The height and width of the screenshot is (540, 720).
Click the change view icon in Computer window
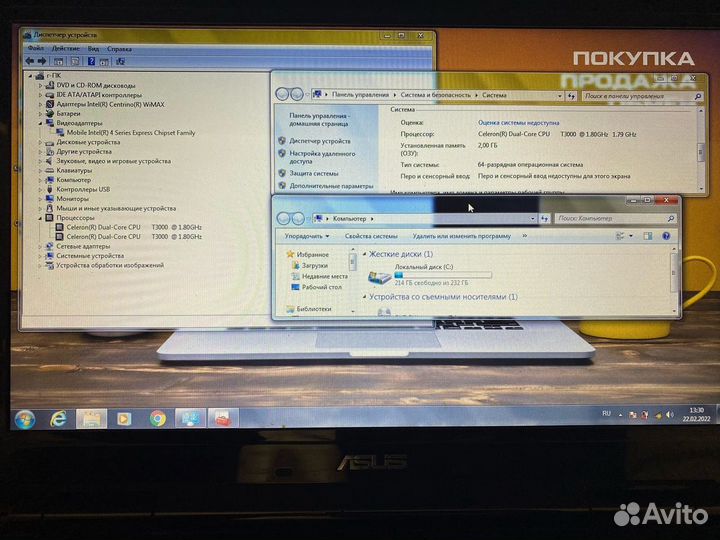click(x=620, y=236)
